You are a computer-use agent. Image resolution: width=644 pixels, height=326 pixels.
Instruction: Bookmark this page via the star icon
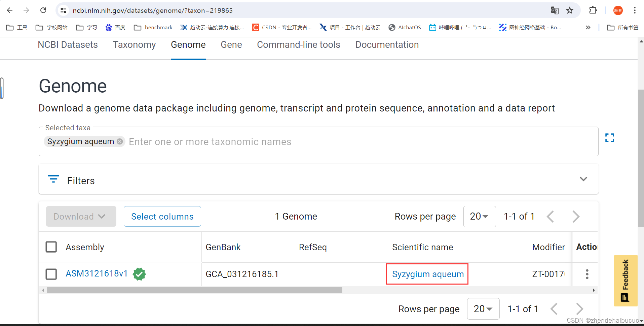570,10
